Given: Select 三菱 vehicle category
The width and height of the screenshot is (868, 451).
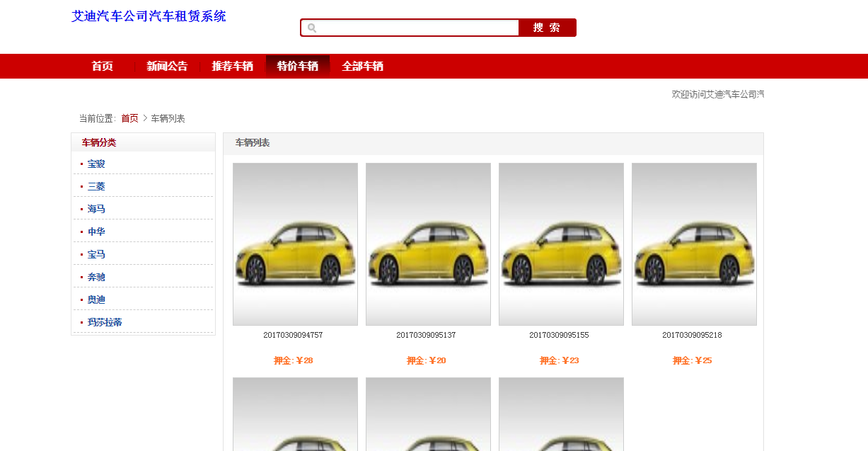Looking at the screenshot, I should pos(96,186).
